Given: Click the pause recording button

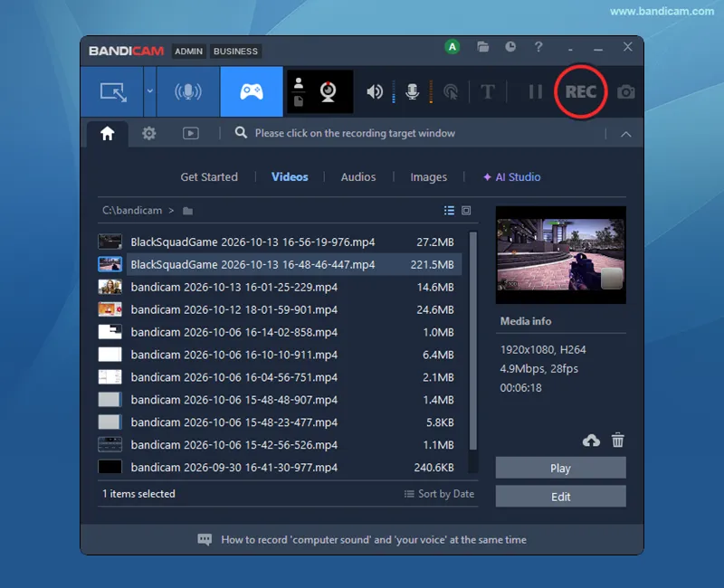Looking at the screenshot, I should pyautogui.click(x=535, y=91).
